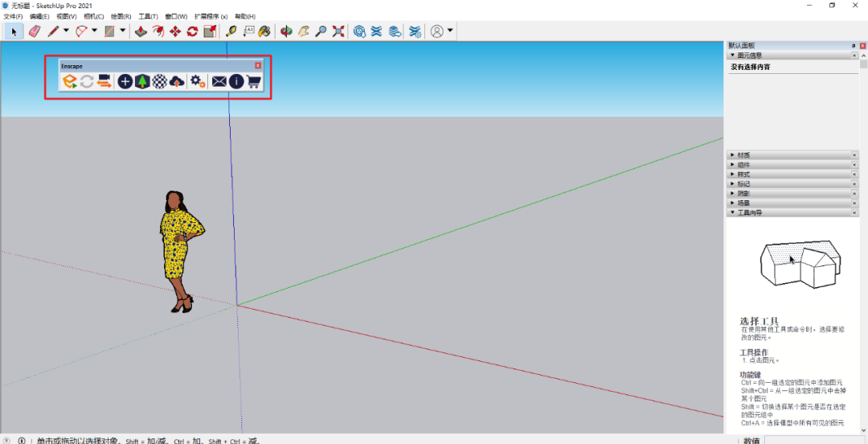Click the Zoom Extents icon
This screenshot has height=444, width=868.
point(338,31)
